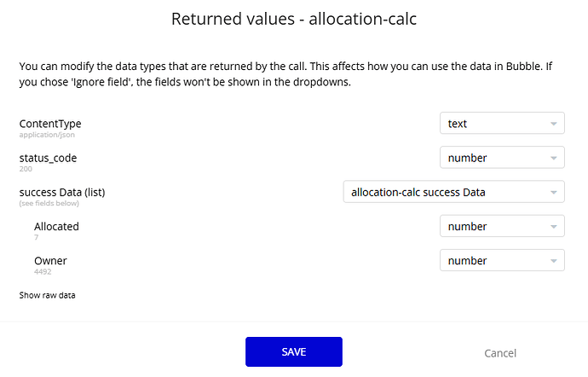This screenshot has width=588, height=377.
Task: Click the arrow icon on ContentType's text selector
Action: coord(553,124)
